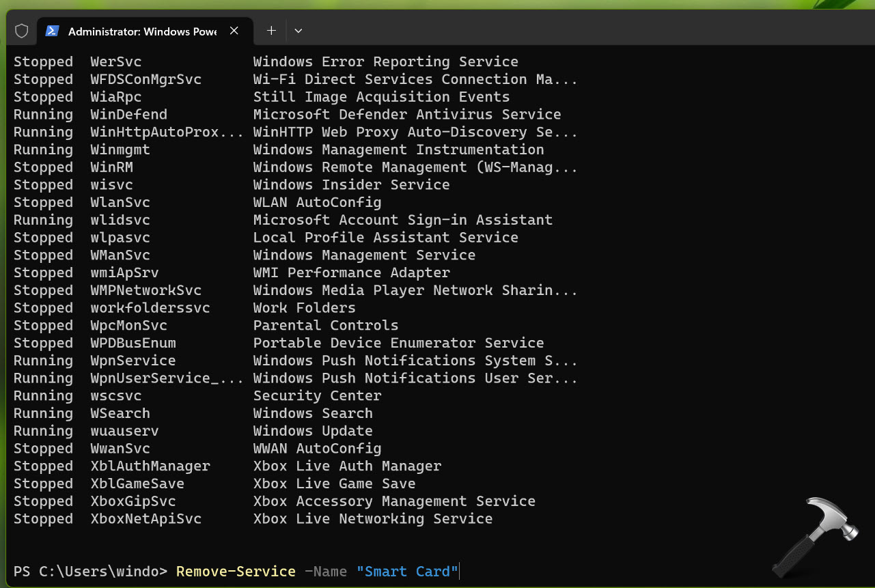Screen dimensions: 875x588
Task: Select the WerSvc service name
Action: pos(116,62)
